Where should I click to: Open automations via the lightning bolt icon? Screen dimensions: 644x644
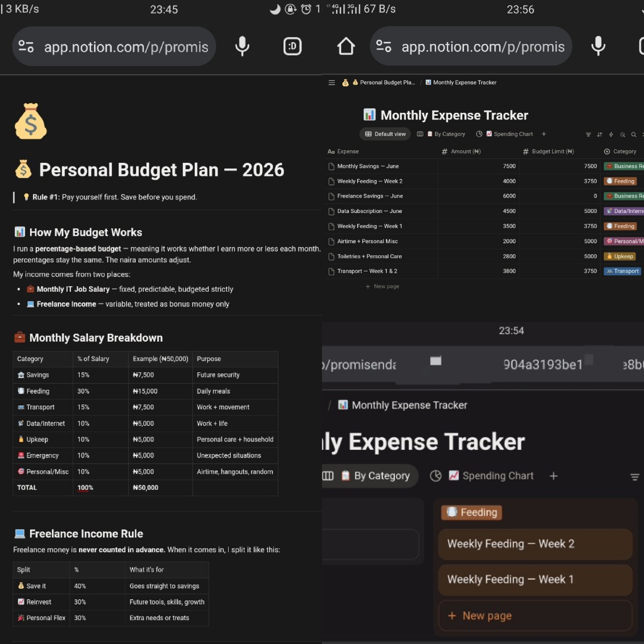pos(611,134)
